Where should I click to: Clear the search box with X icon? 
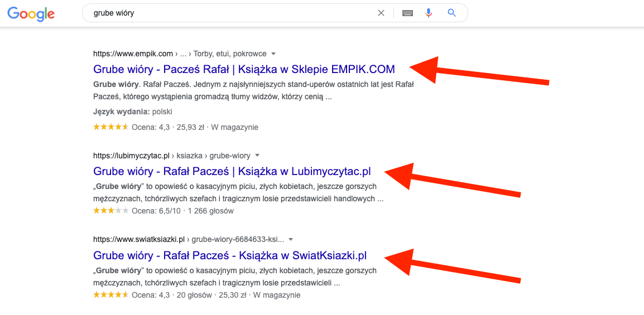[381, 13]
